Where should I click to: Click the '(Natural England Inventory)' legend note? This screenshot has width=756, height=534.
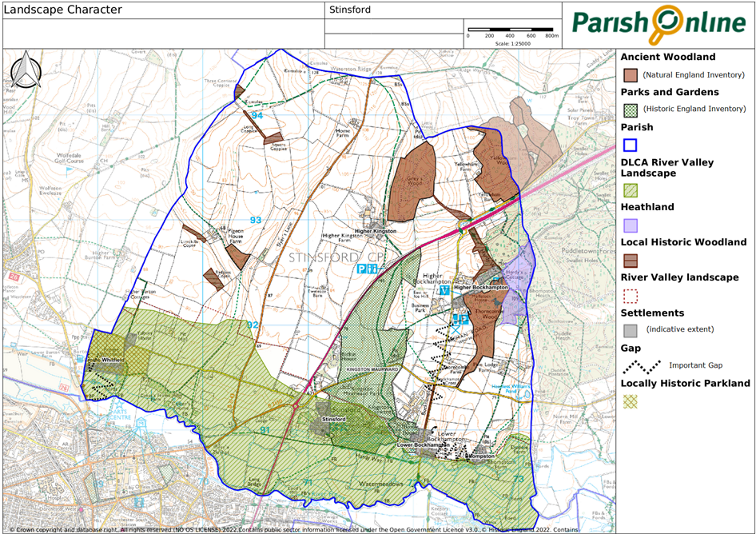tap(694, 75)
